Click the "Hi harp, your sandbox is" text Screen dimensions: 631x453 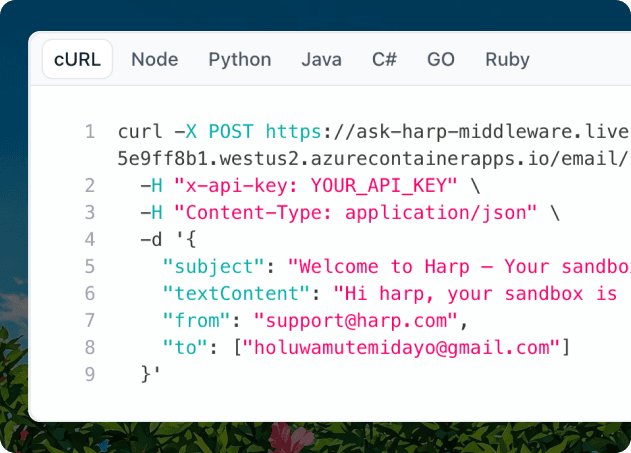476,293
